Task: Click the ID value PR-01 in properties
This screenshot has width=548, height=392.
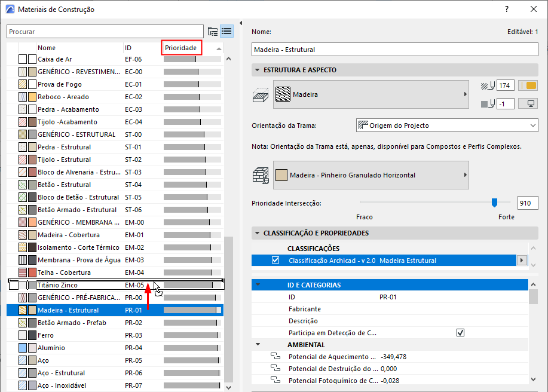Action: tap(388, 297)
